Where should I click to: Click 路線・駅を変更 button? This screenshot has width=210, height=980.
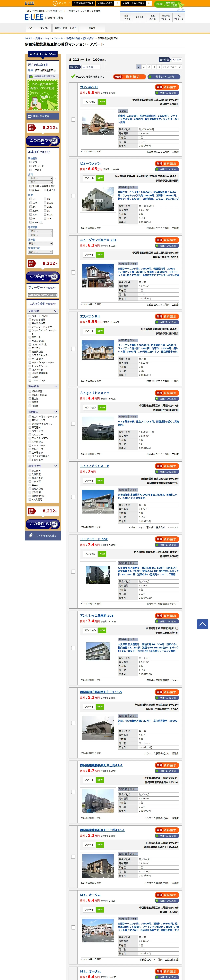[x=43, y=116]
